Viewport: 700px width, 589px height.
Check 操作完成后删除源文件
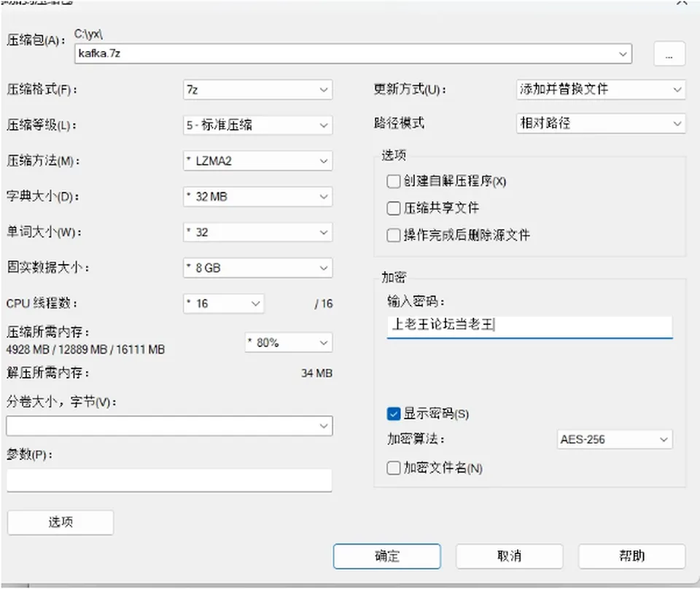pos(393,235)
